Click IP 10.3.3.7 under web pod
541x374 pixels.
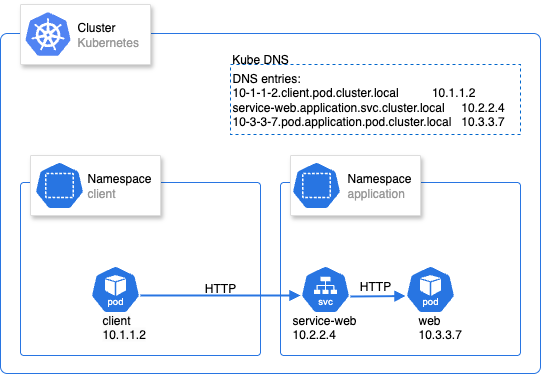[440, 335]
